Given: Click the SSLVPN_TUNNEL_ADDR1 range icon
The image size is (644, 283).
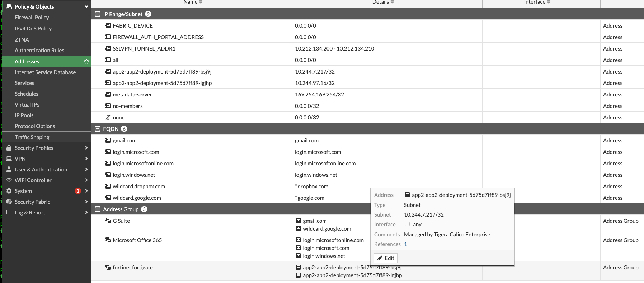Looking at the screenshot, I should point(108,48).
